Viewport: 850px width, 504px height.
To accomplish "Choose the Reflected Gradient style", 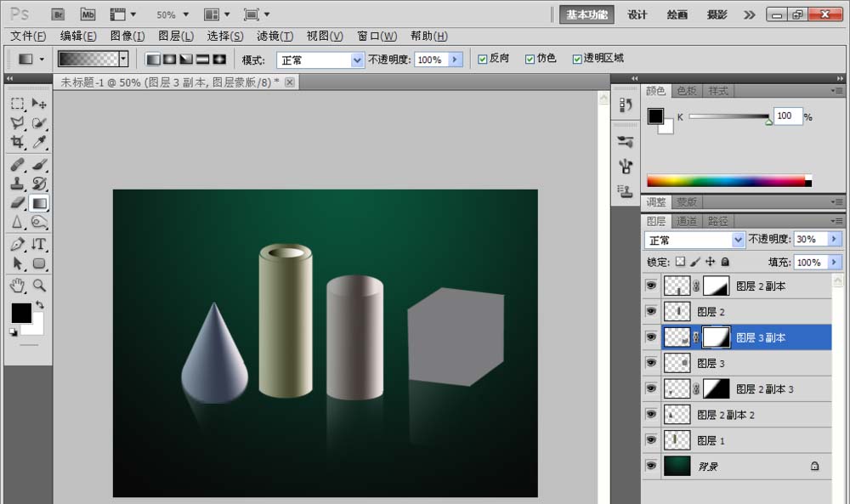I will [x=203, y=59].
